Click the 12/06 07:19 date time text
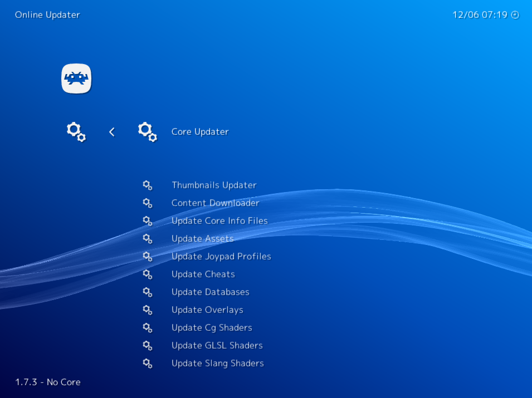Image resolution: width=532 pixels, height=398 pixels. click(480, 15)
